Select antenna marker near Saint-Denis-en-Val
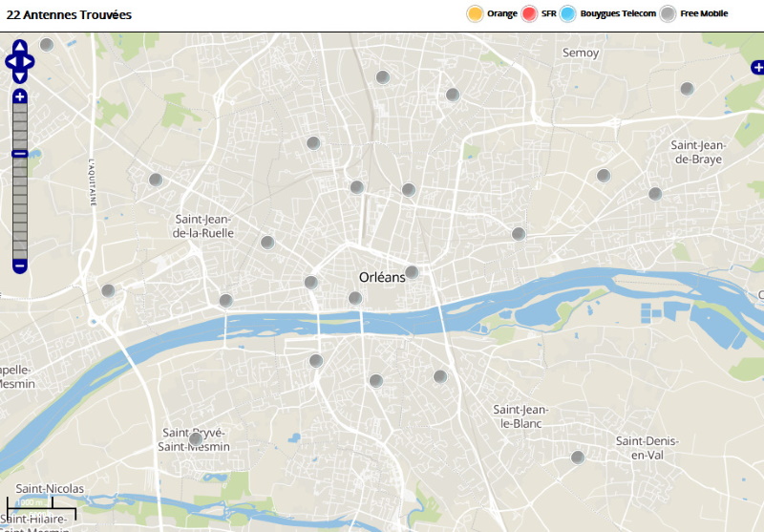 point(577,458)
